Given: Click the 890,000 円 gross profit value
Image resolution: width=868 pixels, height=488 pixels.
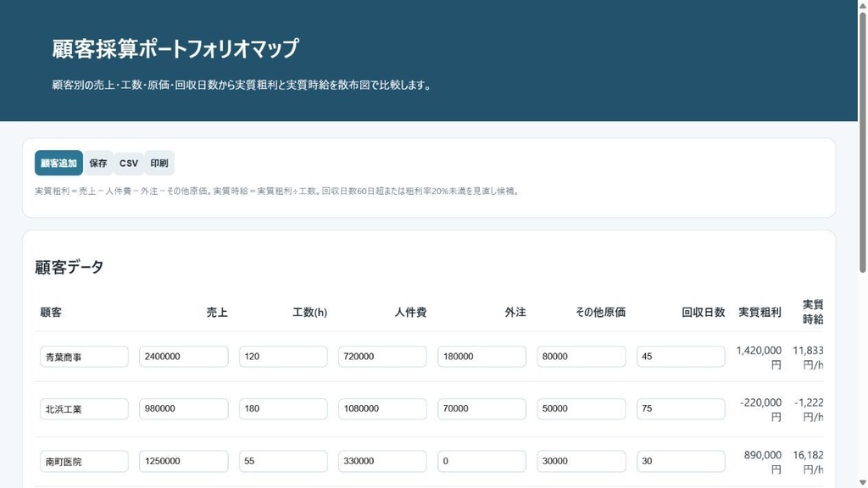Looking at the screenshot, I should (x=763, y=462).
